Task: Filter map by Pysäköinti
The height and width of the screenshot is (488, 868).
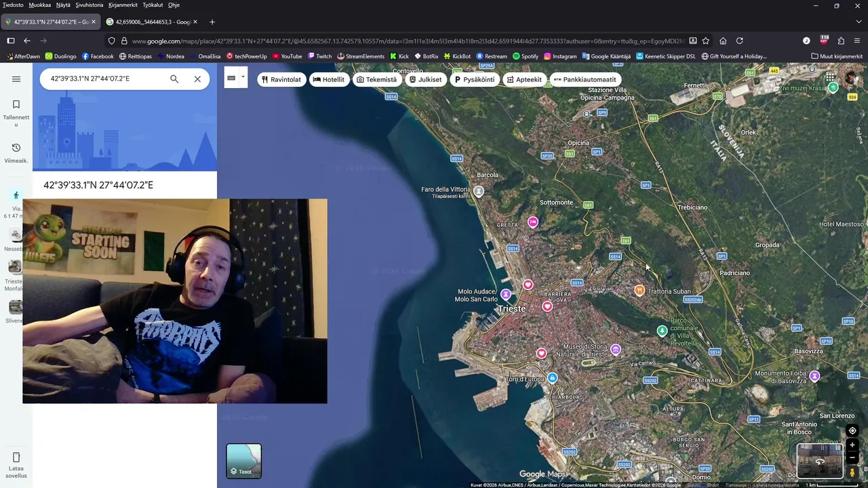Action: coord(475,79)
